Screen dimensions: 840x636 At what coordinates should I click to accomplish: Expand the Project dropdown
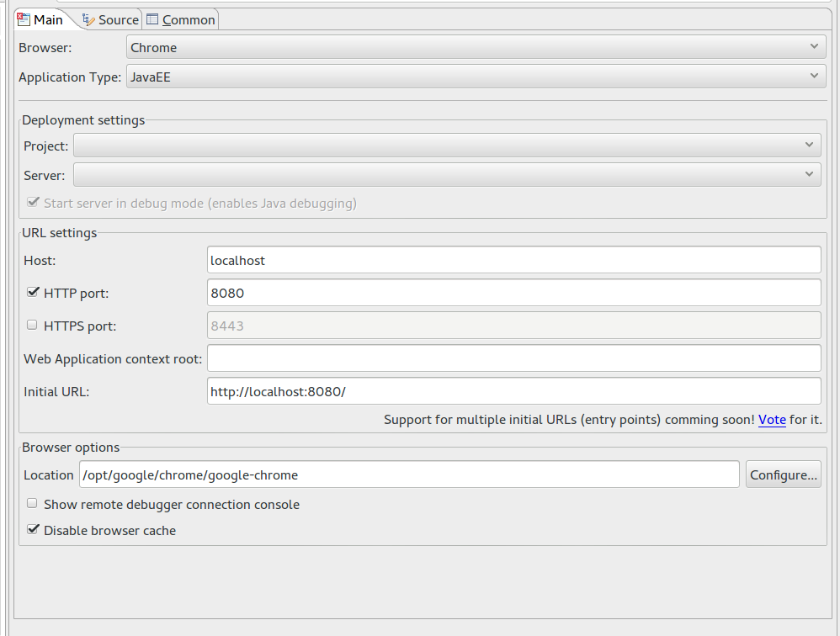tap(447, 146)
